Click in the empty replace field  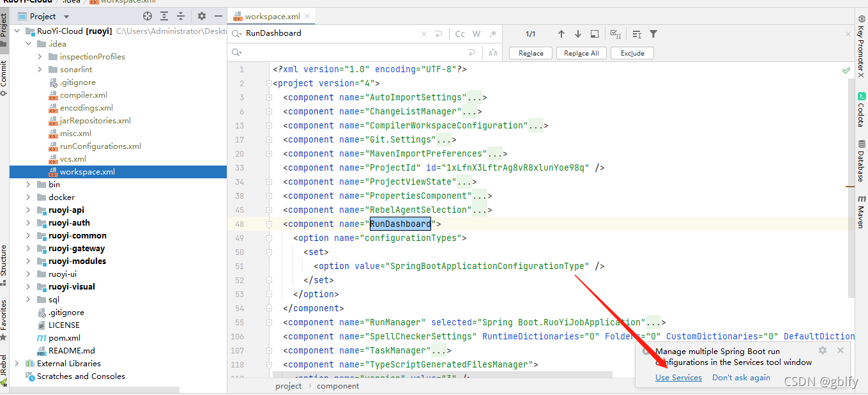(x=354, y=52)
